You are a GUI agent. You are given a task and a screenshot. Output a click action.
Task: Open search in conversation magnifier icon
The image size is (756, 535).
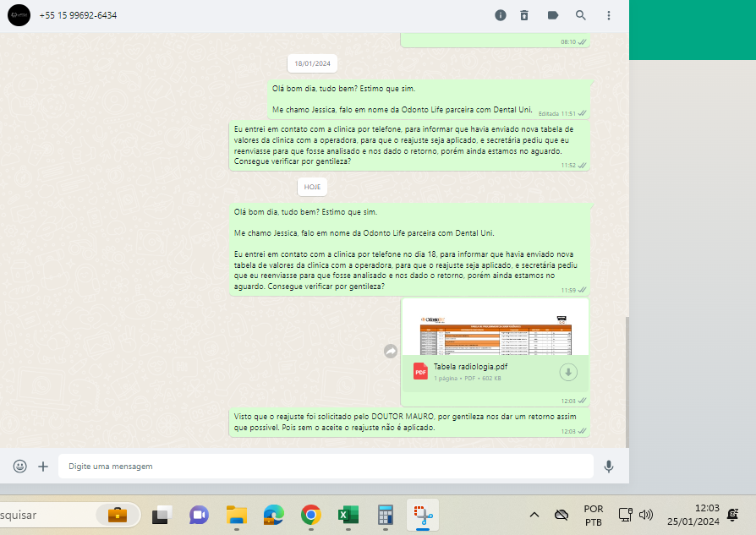(580, 15)
